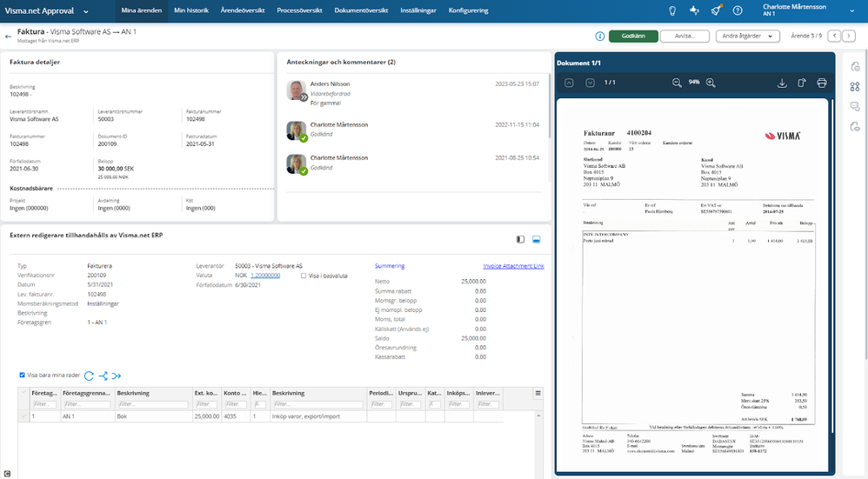Zoom in on the document viewer
Viewport: 868px width, 479px height.
pyautogui.click(x=711, y=83)
